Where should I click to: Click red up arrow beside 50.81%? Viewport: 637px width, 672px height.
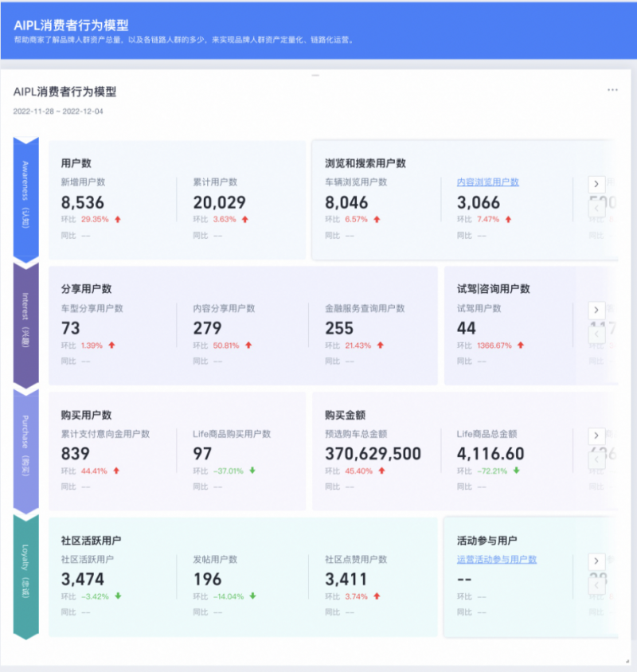tap(248, 345)
